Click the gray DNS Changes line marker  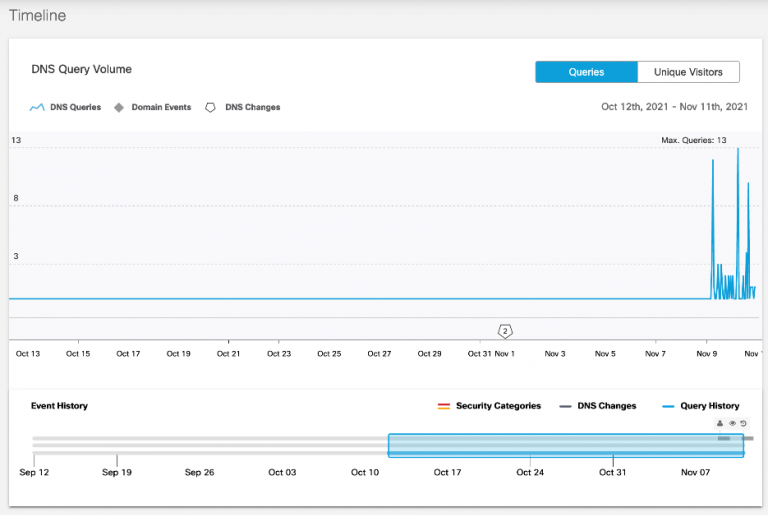pyautogui.click(x=565, y=406)
